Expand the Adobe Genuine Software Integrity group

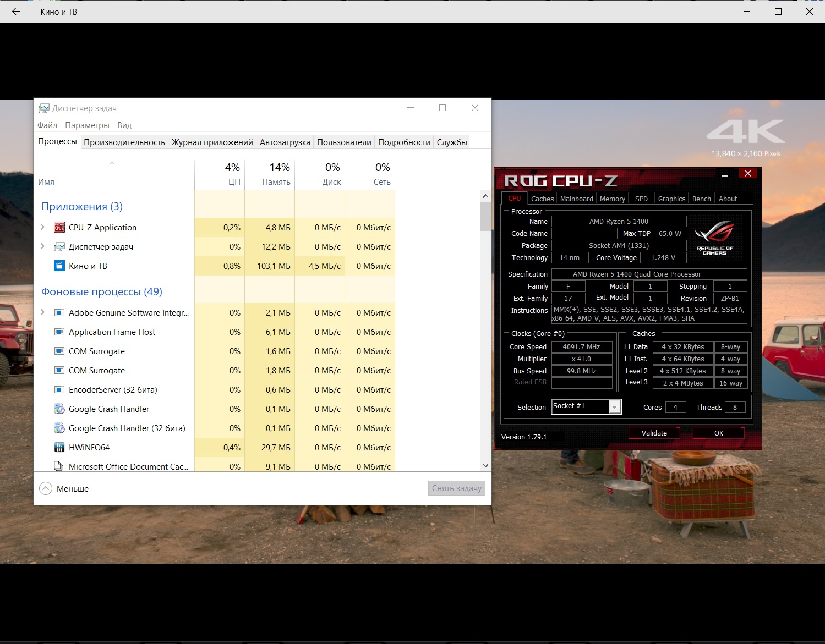(x=43, y=312)
